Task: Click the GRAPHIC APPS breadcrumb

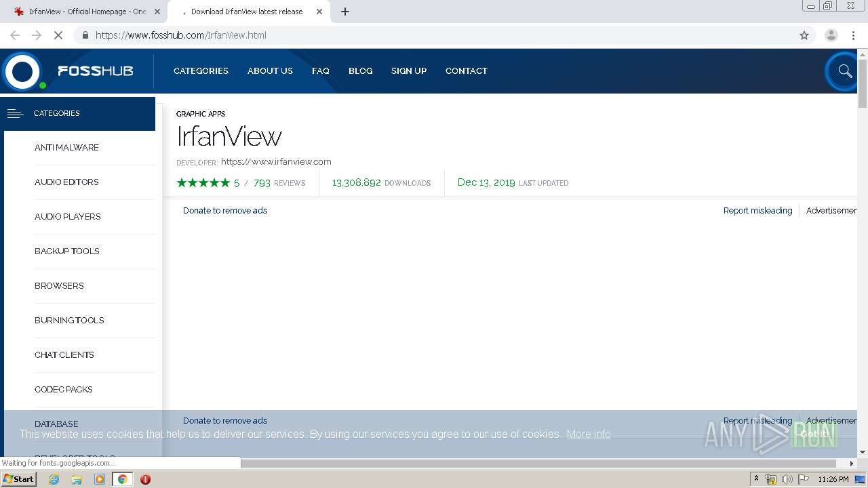Action: (x=201, y=114)
